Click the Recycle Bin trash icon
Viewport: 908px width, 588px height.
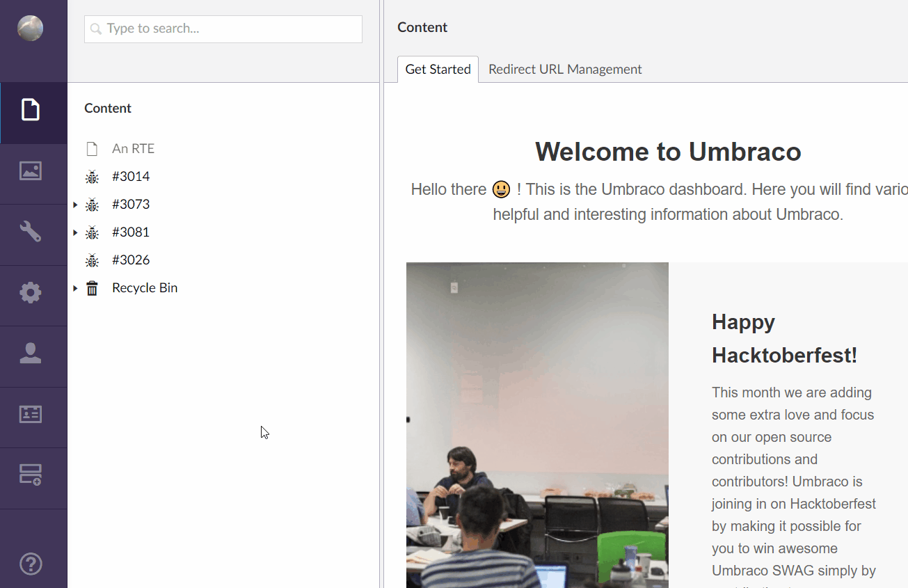coord(92,287)
